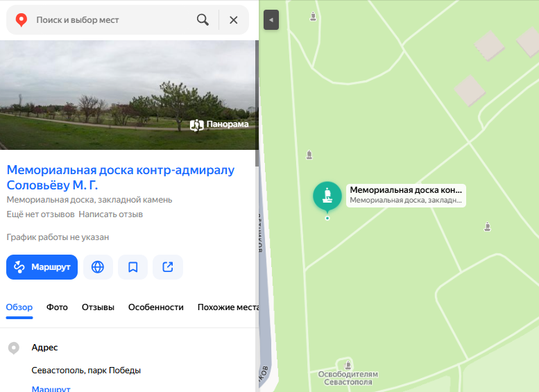This screenshot has height=392, width=539.
Task: Collapse the side panel with arrow button
Action: (x=271, y=20)
